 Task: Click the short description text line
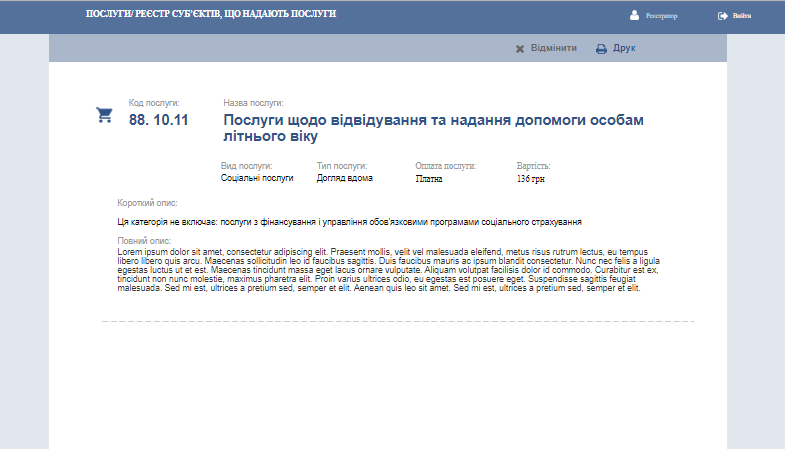pos(349,221)
